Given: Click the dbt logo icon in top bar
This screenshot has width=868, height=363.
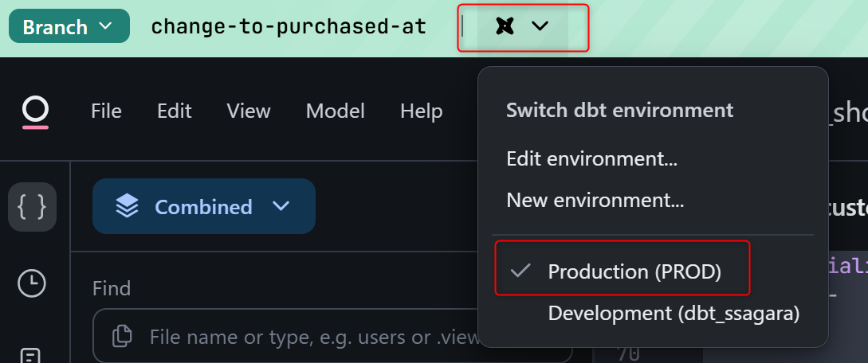Looking at the screenshot, I should tap(504, 26).
